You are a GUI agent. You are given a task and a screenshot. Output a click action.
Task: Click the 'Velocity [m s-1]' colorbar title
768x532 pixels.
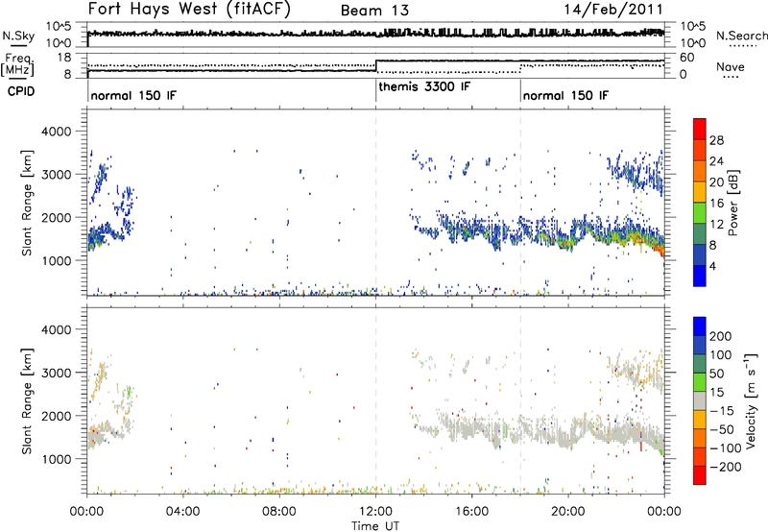click(751, 399)
